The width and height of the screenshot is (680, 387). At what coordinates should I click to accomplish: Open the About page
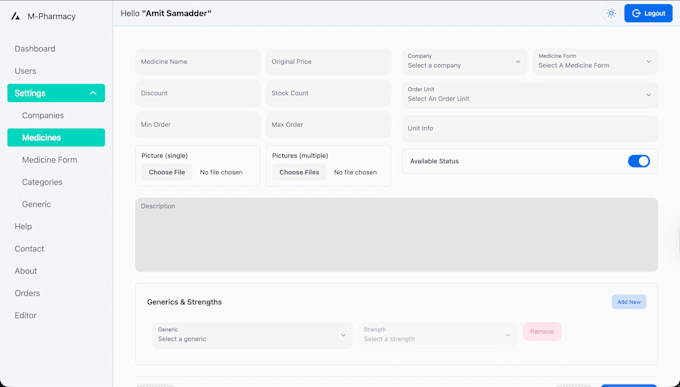pos(26,271)
